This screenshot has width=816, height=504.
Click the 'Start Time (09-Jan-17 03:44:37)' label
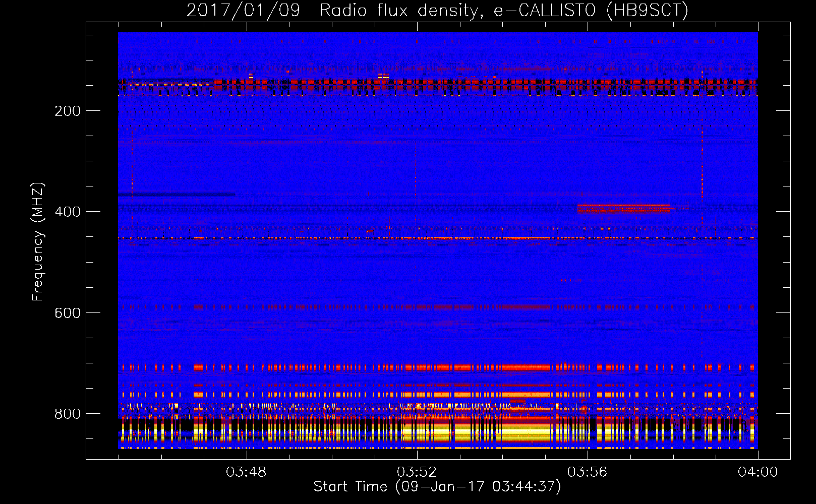pos(437,487)
